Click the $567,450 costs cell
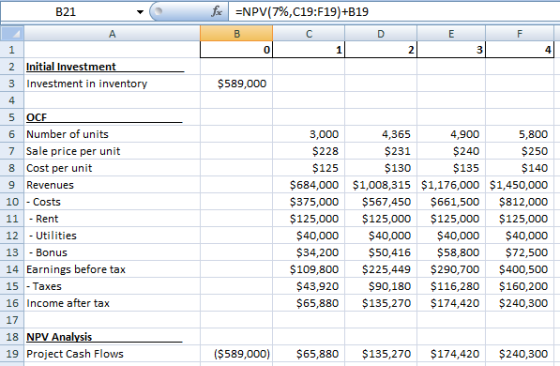The image size is (560, 366). 381,202
